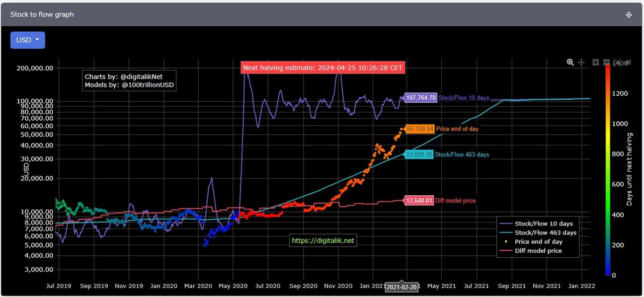Toggle Diff model price legend entry
This screenshot has width=644, height=297.
(x=538, y=251)
